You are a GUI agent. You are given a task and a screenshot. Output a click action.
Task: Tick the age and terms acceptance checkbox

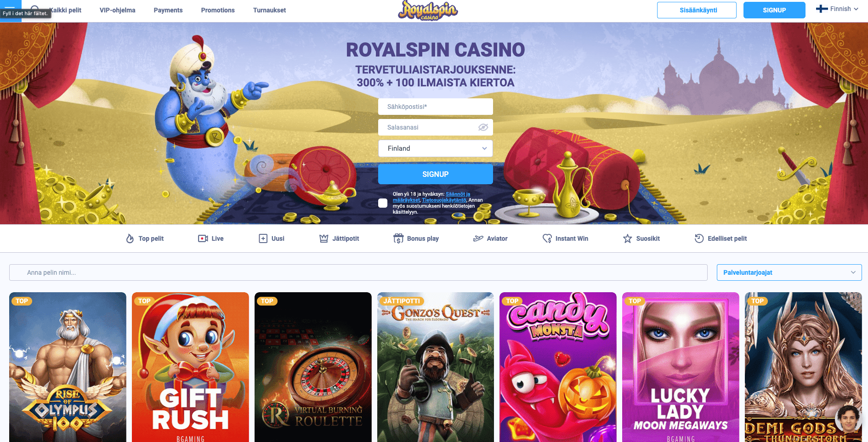tap(383, 203)
